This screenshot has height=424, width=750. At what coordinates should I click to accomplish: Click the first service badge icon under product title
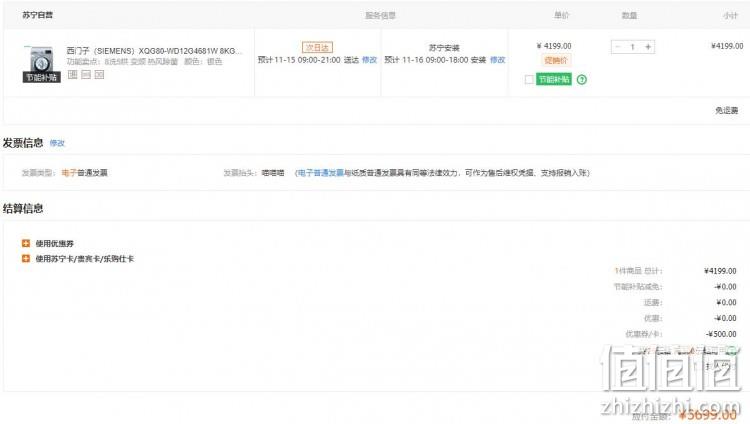pos(73,74)
